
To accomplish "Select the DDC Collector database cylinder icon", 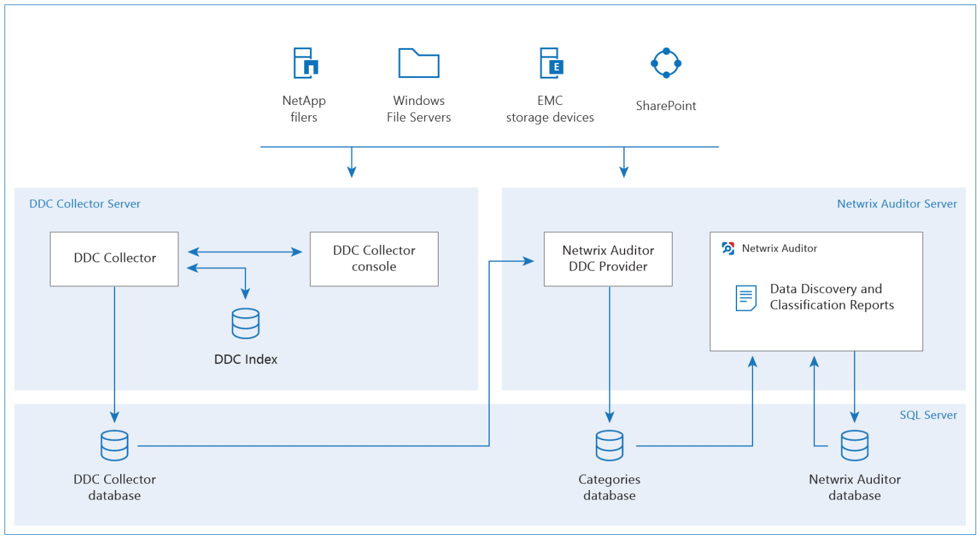I will (x=114, y=445).
